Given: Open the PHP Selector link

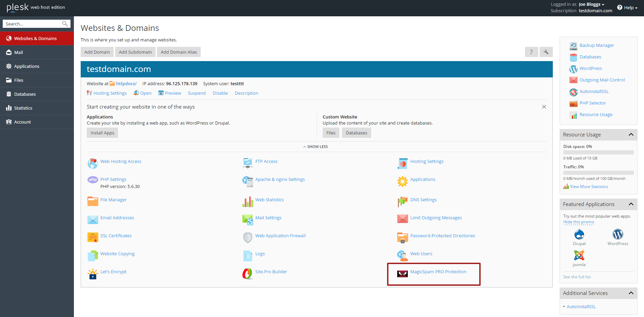Looking at the screenshot, I should (592, 103).
